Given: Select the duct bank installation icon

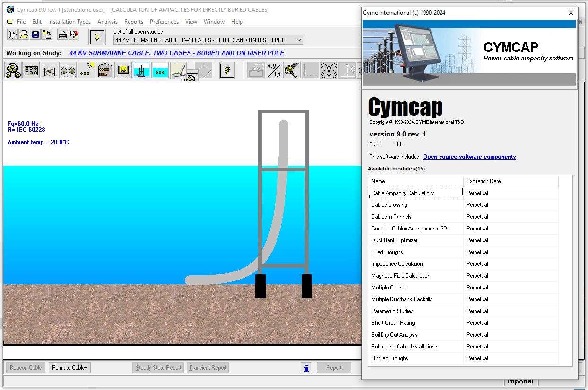Looking at the screenshot, I should pos(31,70).
